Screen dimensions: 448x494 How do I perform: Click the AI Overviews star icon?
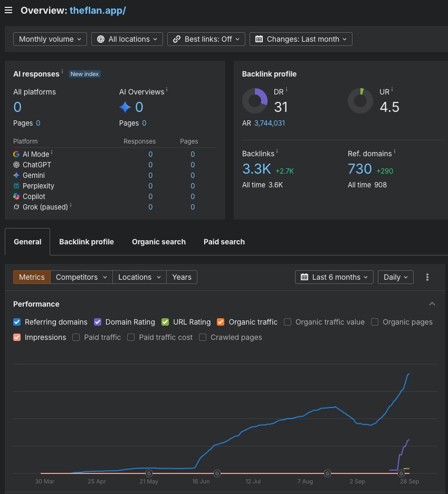[125, 107]
